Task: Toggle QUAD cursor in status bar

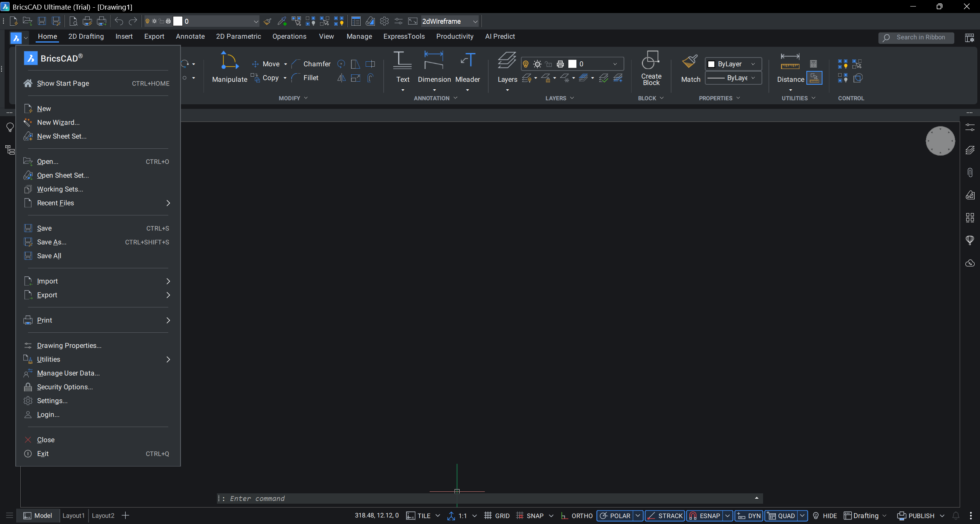Action: click(x=781, y=516)
